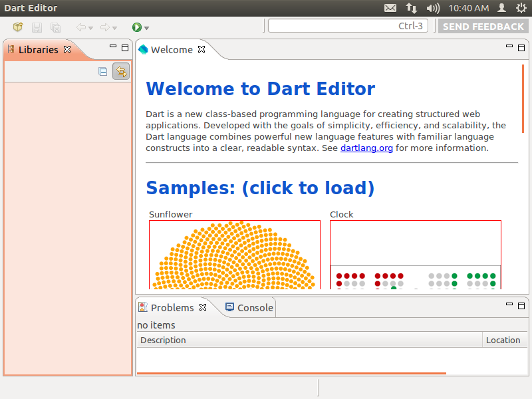Maximize the Problems panel
Screen dimensions: 532x399
[521, 306]
